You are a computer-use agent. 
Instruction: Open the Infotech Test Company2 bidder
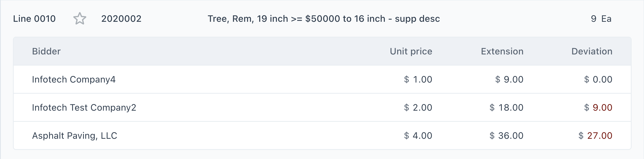coord(84,108)
